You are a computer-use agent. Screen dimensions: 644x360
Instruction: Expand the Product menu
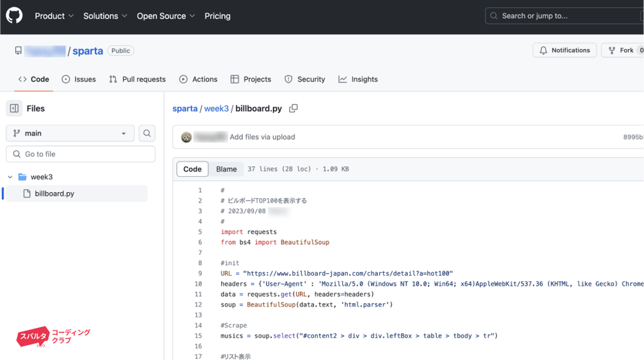(54, 16)
